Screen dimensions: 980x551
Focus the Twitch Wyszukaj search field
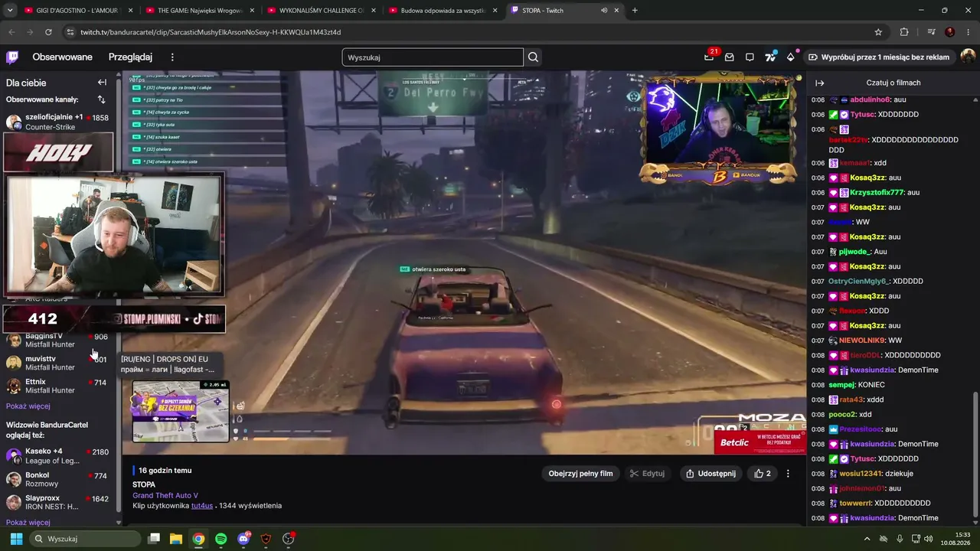[x=433, y=57]
